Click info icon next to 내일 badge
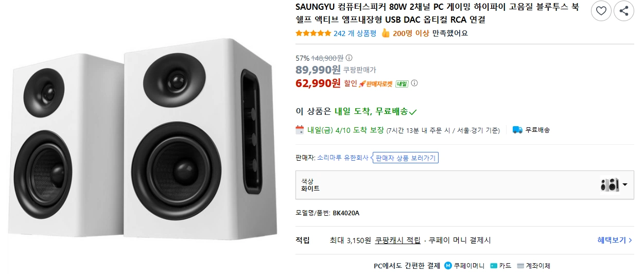 pos(414,83)
